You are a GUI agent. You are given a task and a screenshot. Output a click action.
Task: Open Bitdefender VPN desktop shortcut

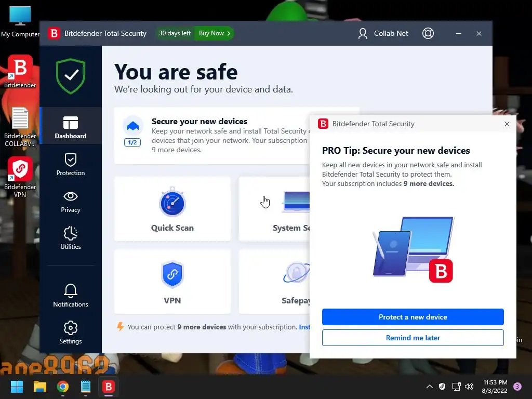20,177
